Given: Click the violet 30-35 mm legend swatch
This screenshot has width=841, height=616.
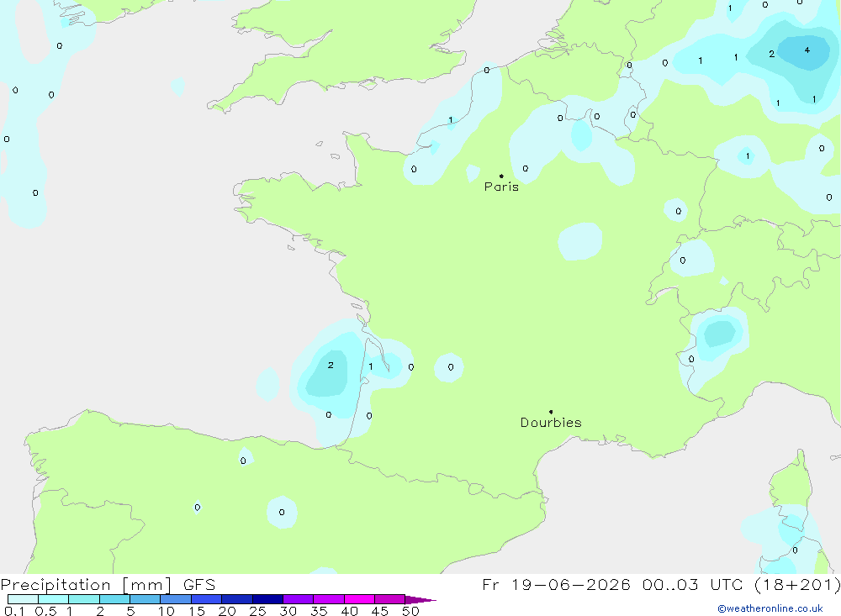Looking at the screenshot, I should click(x=298, y=599).
